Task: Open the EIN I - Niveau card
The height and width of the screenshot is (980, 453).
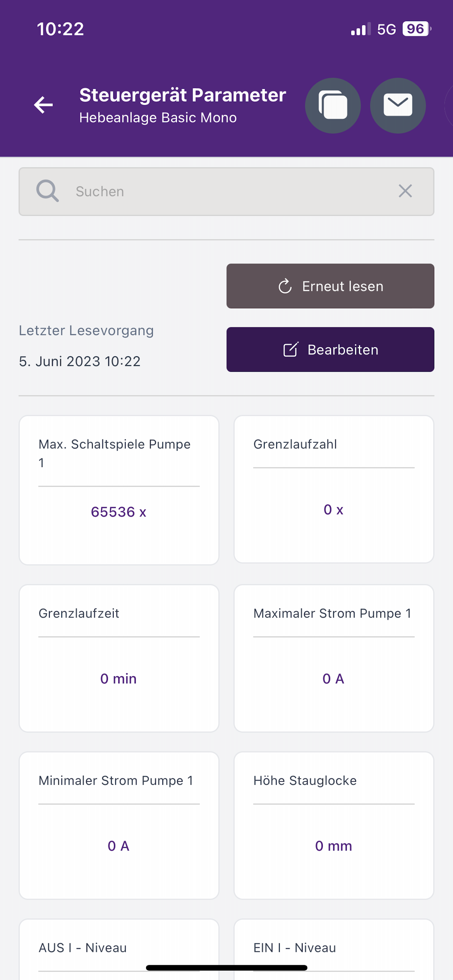Action: pos(333,950)
